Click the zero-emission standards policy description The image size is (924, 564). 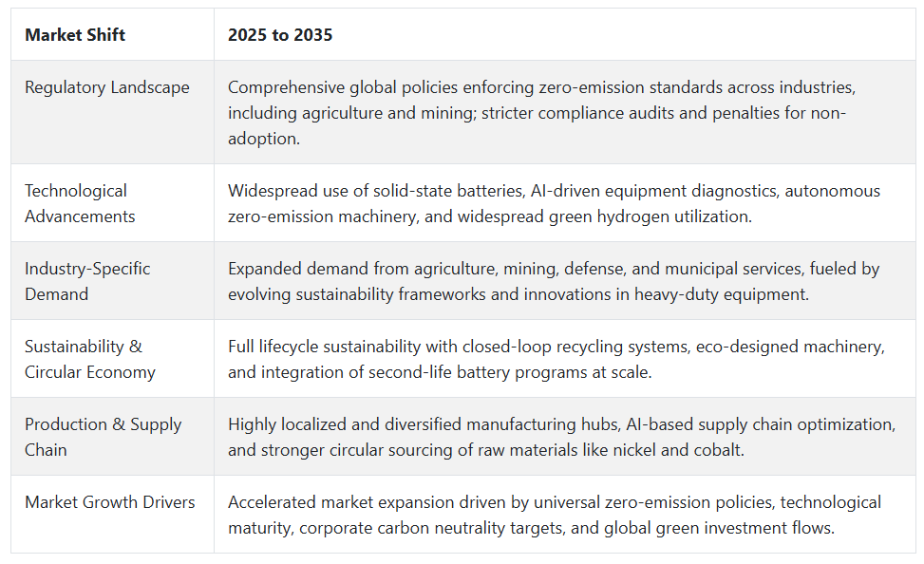coord(541,113)
